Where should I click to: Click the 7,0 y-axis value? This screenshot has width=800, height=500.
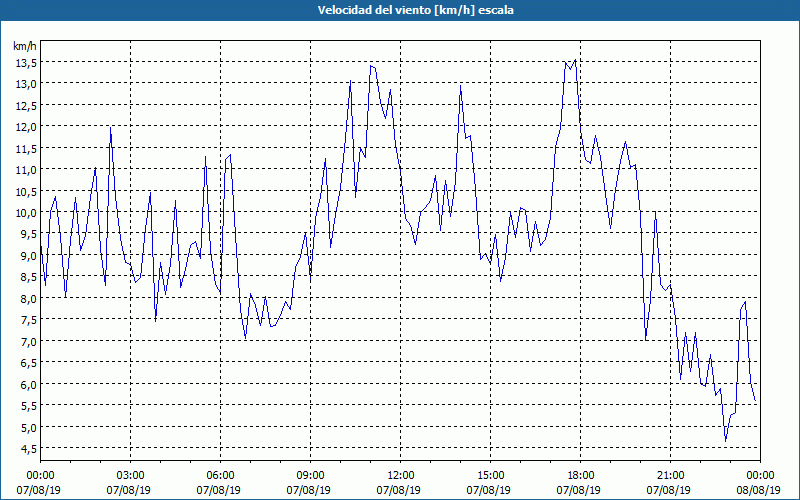coord(28,341)
